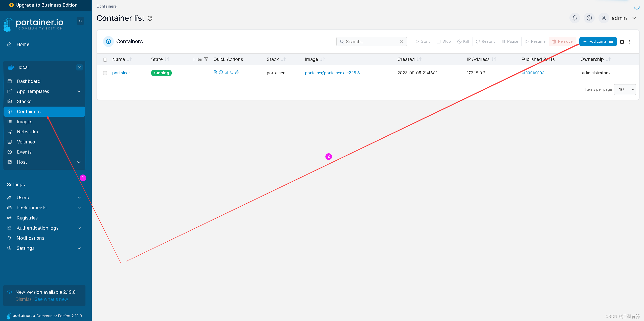Open portainer container name link
Image resolution: width=644 pixels, height=321 pixels.
point(121,73)
